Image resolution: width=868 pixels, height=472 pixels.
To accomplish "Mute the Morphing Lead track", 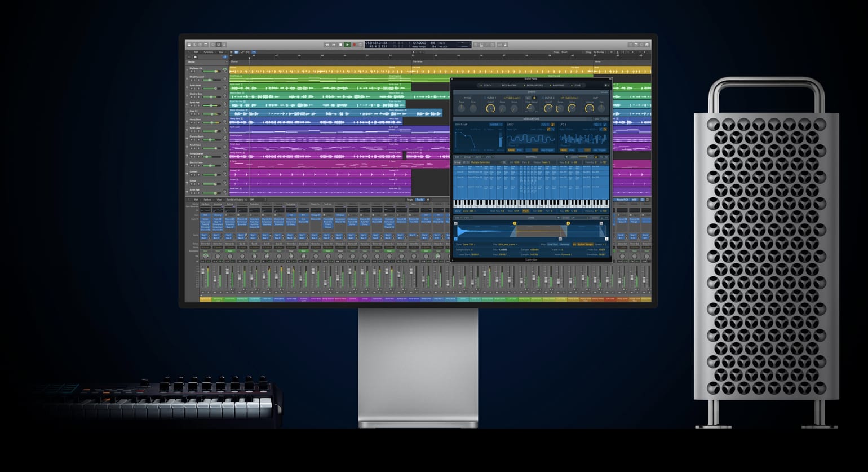I will click(191, 80).
